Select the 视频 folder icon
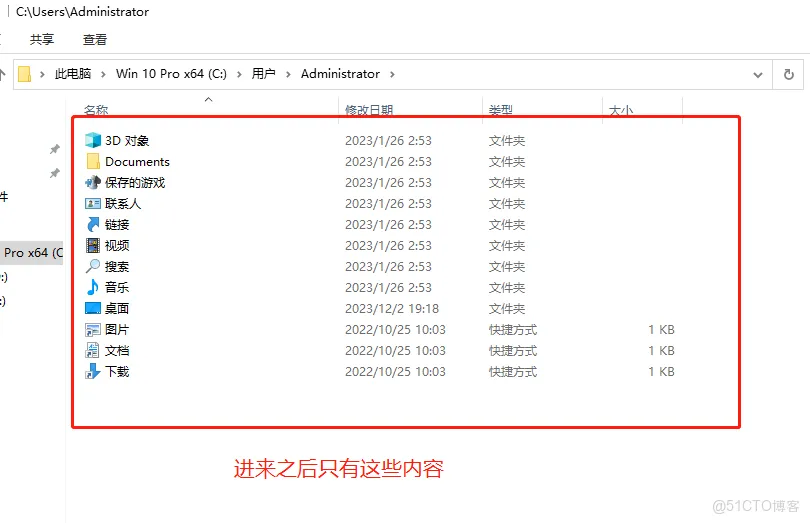Screen dimensions: 810x523 coord(93,246)
